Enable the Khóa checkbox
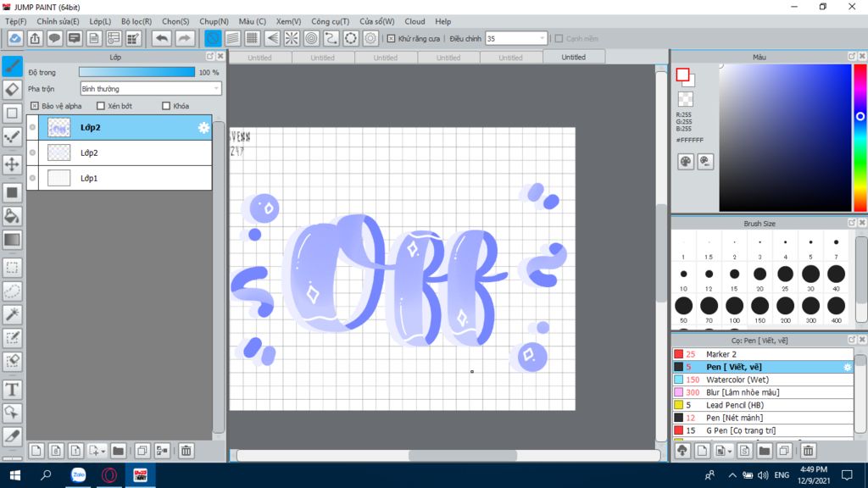 coord(166,106)
